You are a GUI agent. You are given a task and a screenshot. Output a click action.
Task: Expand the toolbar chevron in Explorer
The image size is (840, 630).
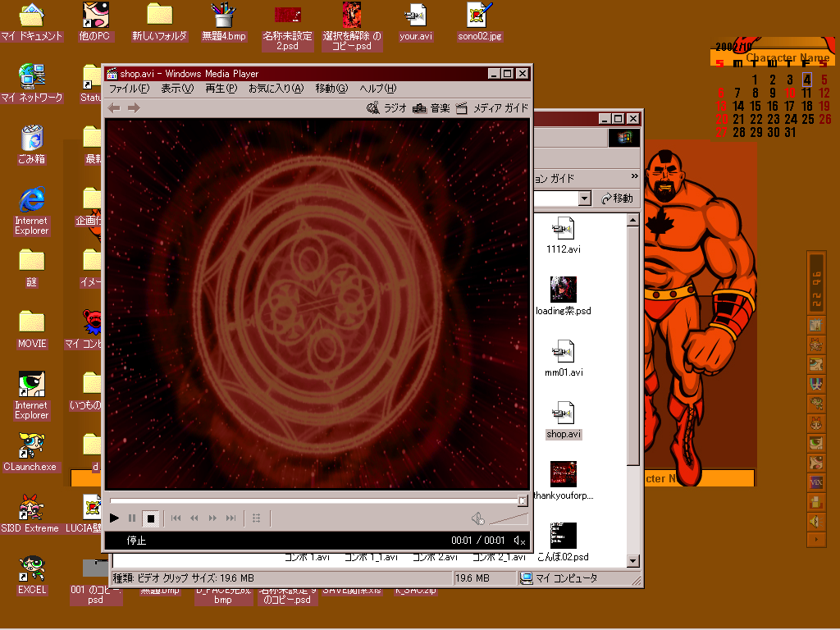(634, 176)
